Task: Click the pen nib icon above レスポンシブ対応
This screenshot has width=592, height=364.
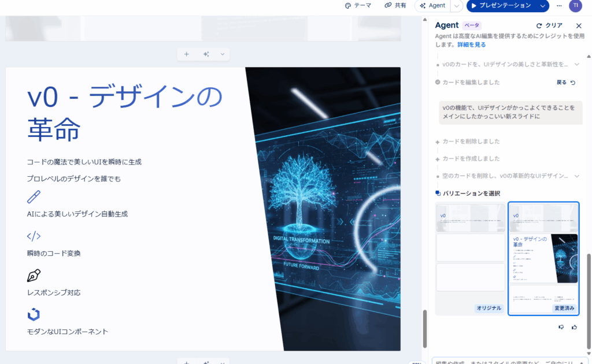Action: [x=34, y=275]
